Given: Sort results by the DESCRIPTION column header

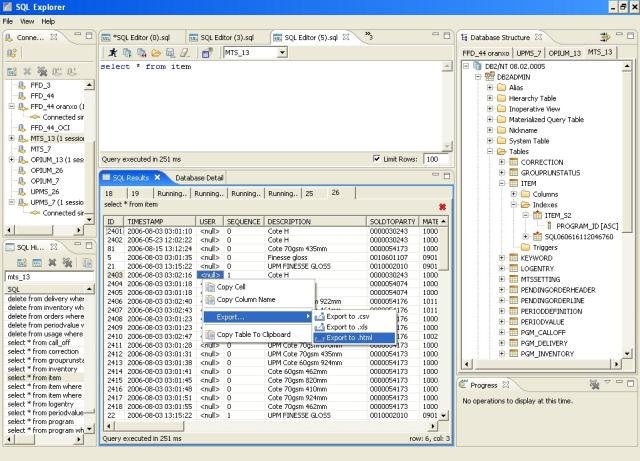Looking at the screenshot, I should click(x=316, y=221).
